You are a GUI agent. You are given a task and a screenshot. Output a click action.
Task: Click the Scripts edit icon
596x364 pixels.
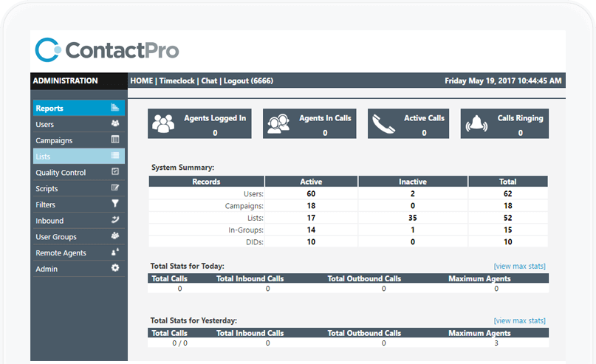(x=114, y=188)
